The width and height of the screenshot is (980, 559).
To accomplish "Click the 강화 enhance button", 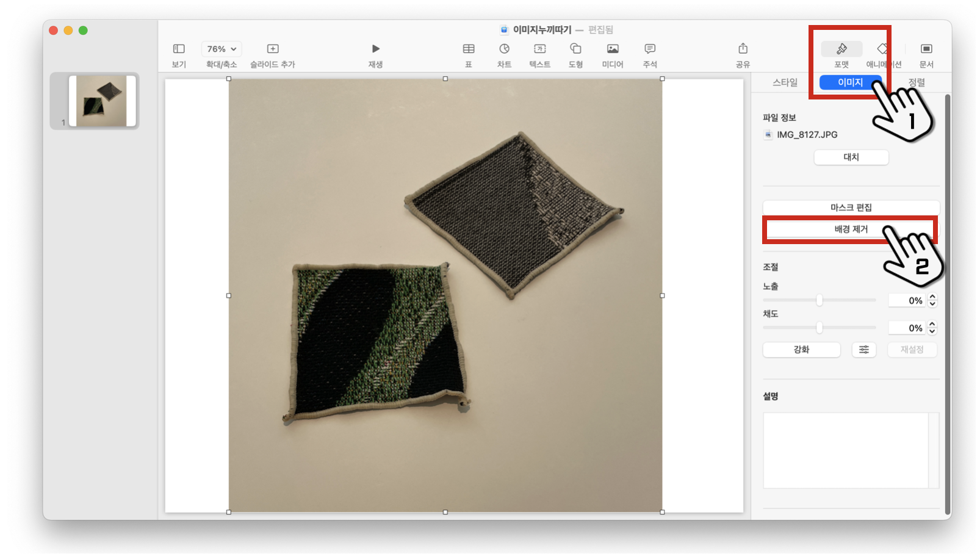I will pyautogui.click(x=801, y=350).
